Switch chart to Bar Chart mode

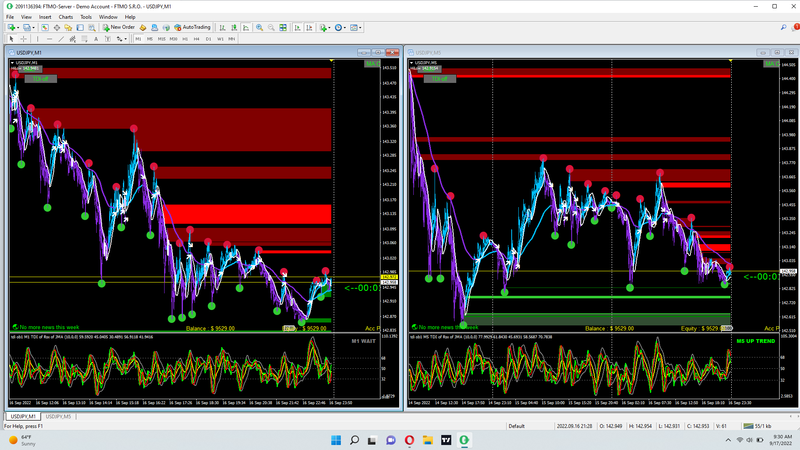[222, 28]
